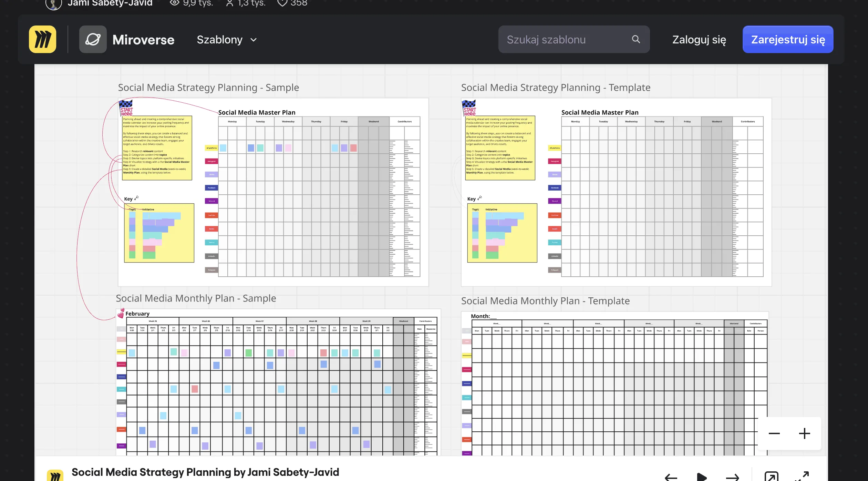This screenshot has height=481, width=868.
Task: Click "Social Media Master Plan" heading in Sample
Action: 257,112
